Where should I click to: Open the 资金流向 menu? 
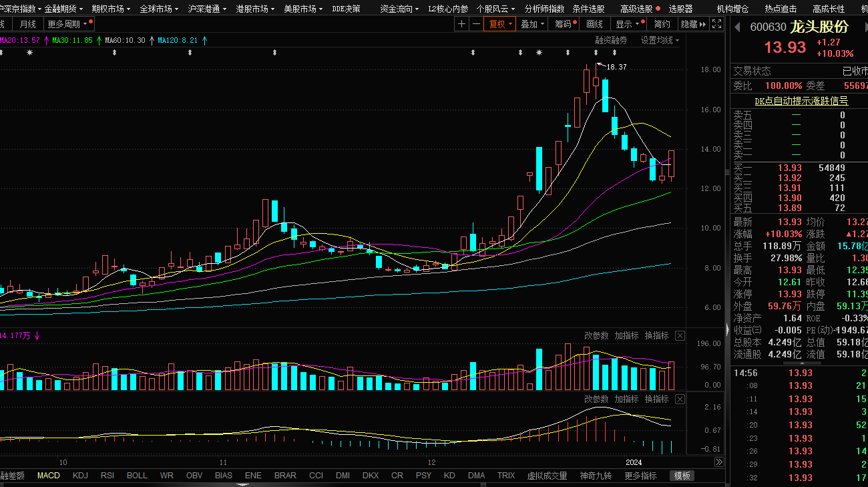point(399,9)
